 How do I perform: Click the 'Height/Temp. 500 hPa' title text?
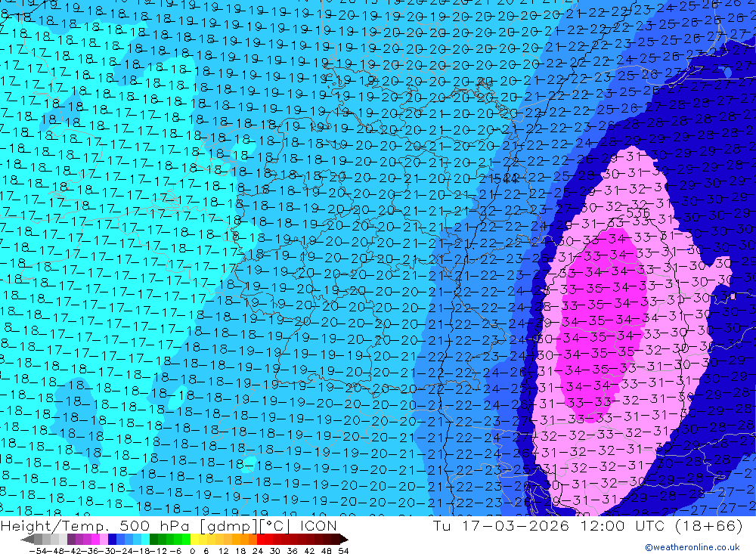point(97,525)
